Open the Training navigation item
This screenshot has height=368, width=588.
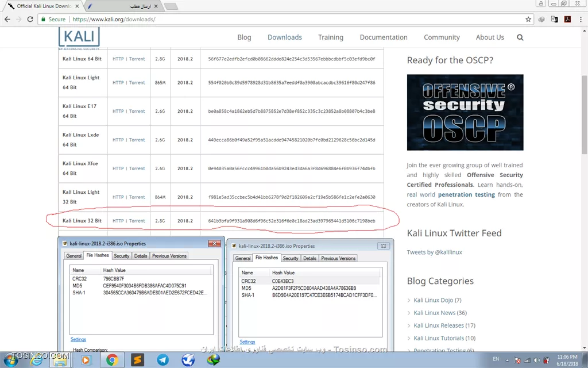tap(331, 37)
